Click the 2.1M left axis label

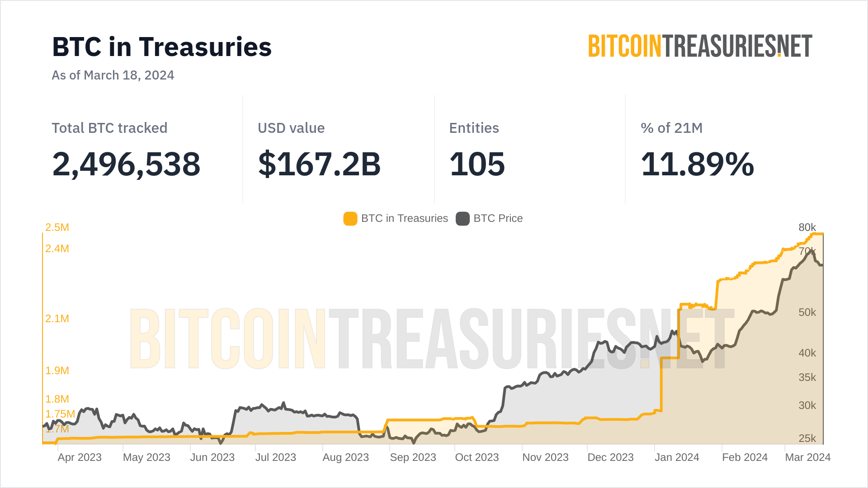pos(57,319)
